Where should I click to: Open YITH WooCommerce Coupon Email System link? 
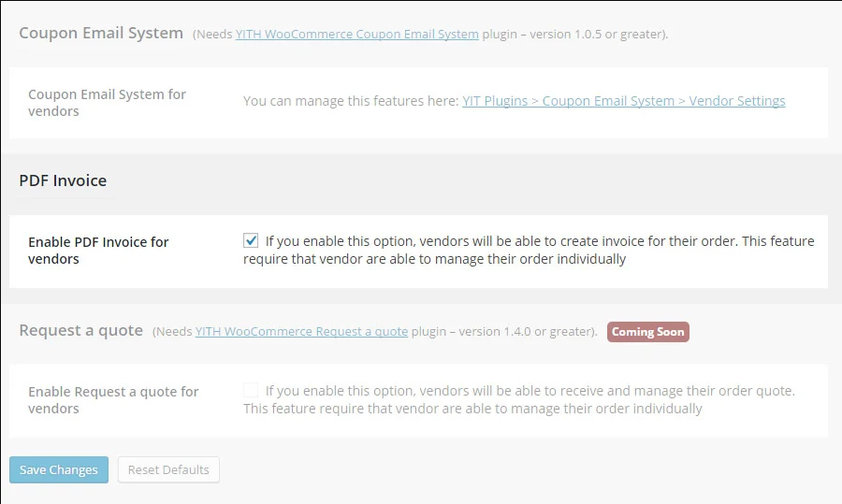pyautogui.click(x=356, y=34)
